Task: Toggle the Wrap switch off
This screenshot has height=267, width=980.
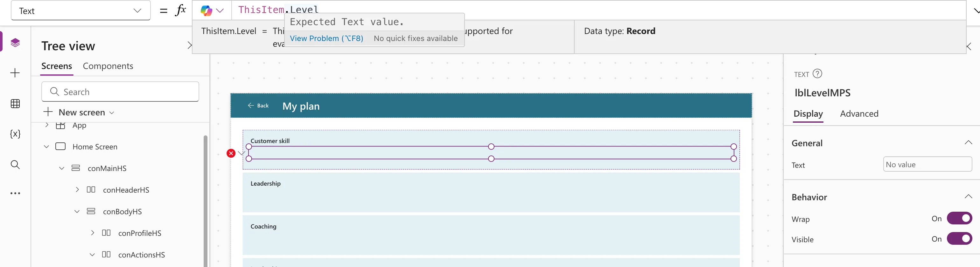Action: click(959, 218)
